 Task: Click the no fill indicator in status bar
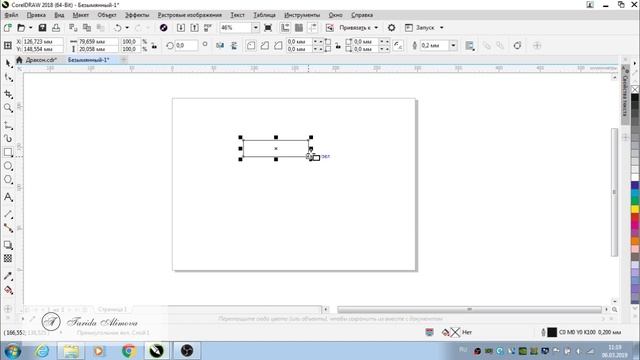pyautogui.click(x=455, y=333)
